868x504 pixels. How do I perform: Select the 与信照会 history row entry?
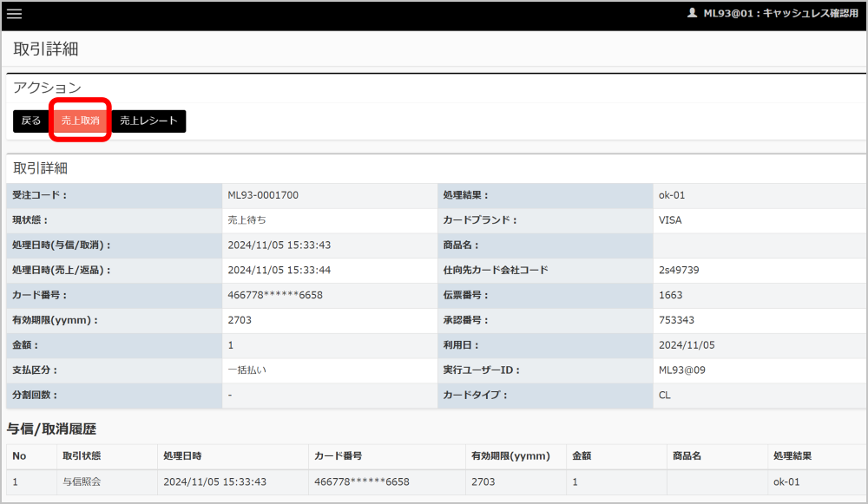(x=82, y=481)
